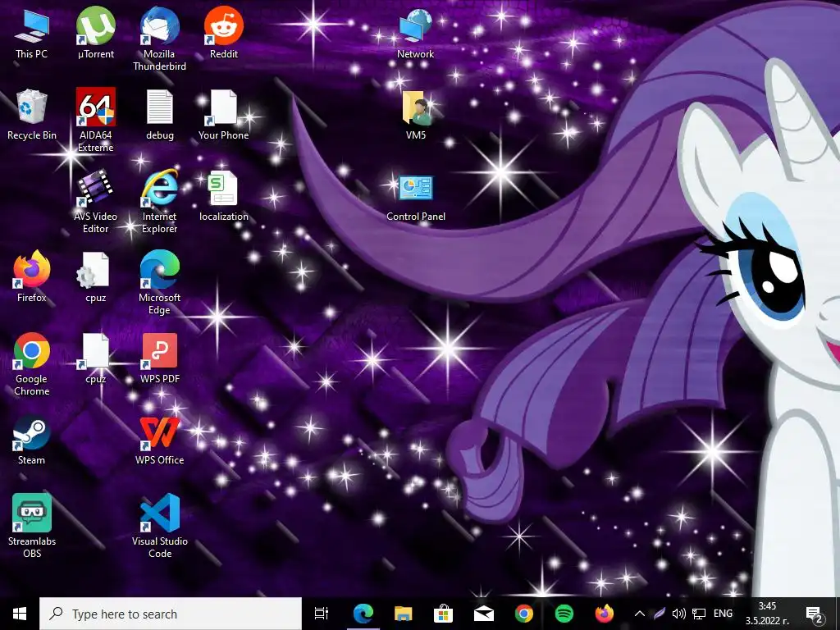This screenshot has width=840, height=630.
Task: Select the Reddit desktop shortcut
Action: pos(224,33)
